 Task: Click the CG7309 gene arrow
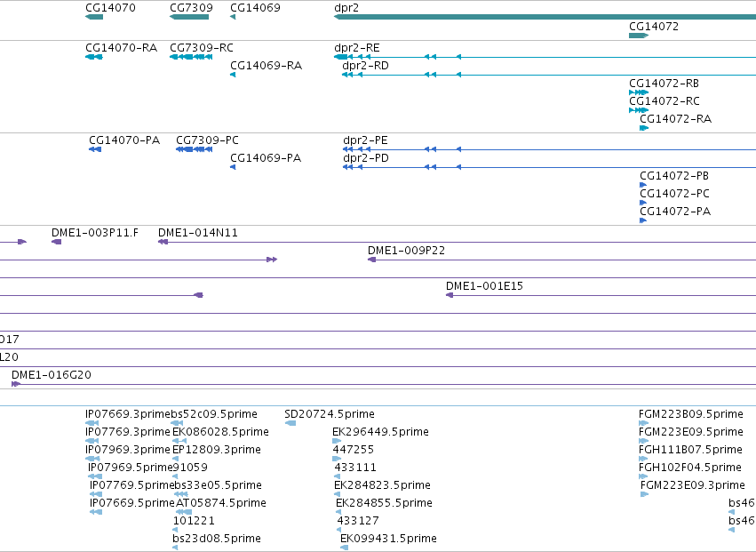[189, 17]
